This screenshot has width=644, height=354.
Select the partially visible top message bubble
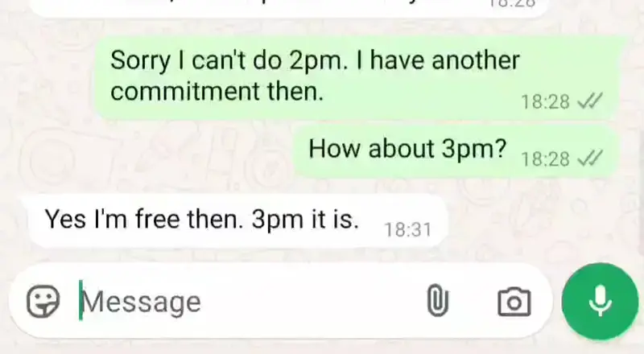click(290, 7)
